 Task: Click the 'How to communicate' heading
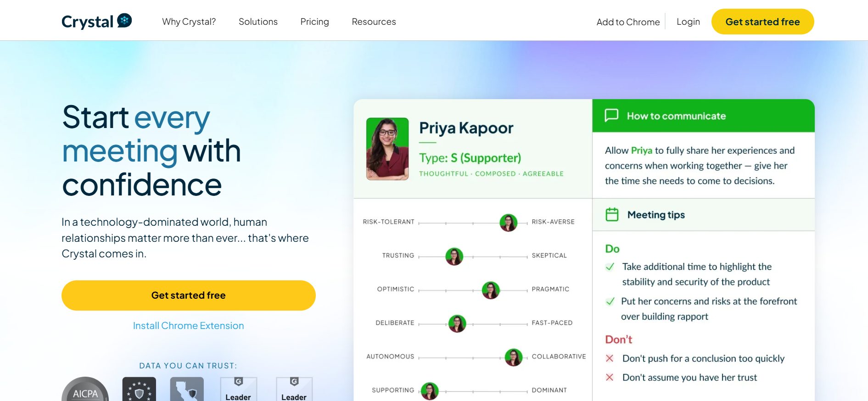click(676, 116)
